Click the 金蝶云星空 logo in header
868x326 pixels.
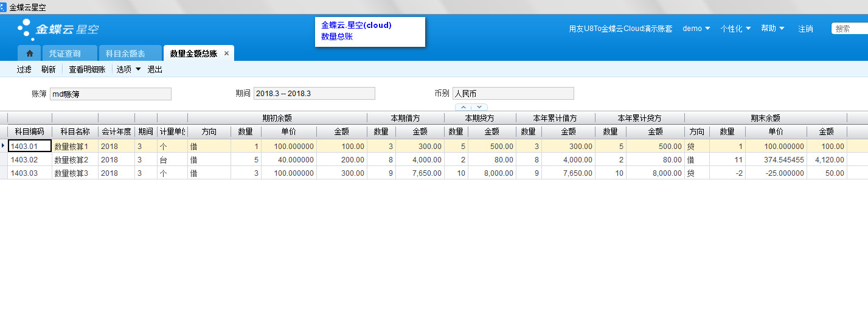[x=58, y=29]
